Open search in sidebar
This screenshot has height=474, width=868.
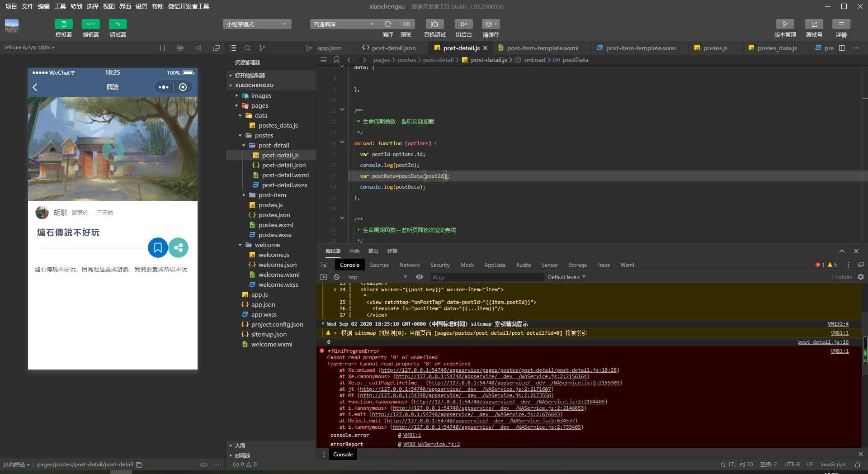[x=248, y=48]
